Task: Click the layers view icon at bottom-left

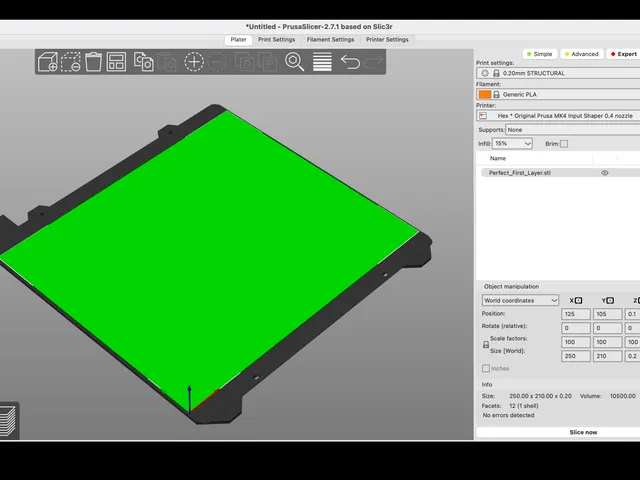Action: point(8,420)
